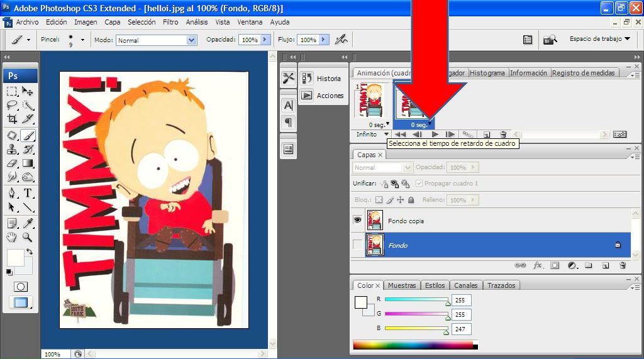Screen dimensions: 644x359
Task: Select the Clone Stamp tool
Action: 12,149
